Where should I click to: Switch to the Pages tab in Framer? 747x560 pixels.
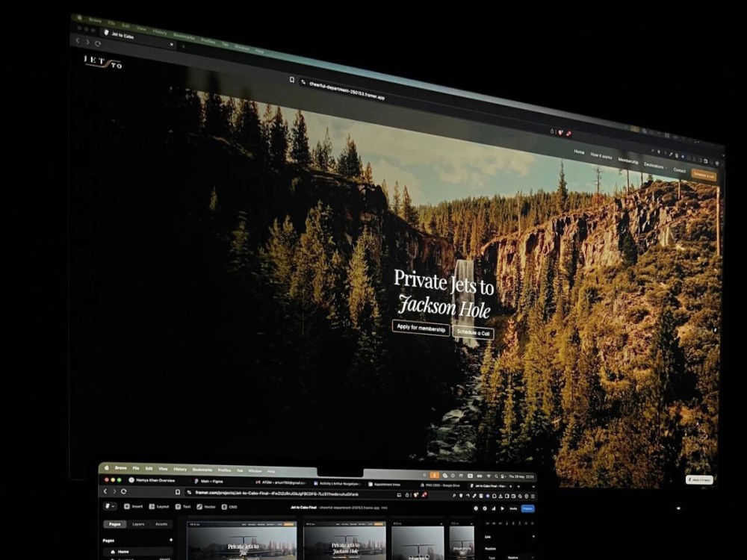(115, 524)
